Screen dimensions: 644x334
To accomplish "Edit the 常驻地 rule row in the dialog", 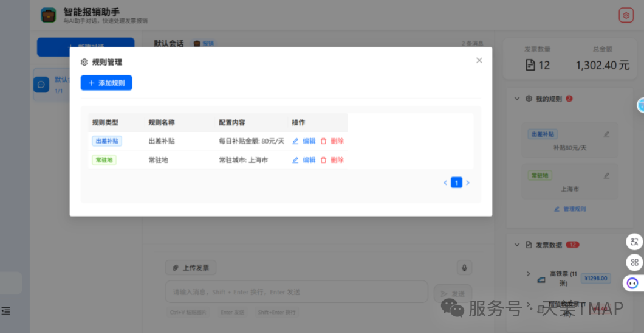I will [304, 160].
